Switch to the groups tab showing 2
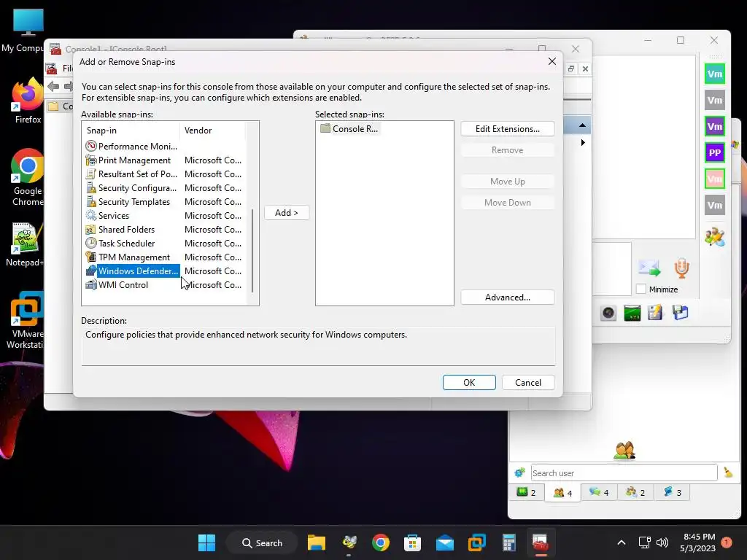Screen dimensions: 747x560 pyautogui.click(x=635, y=492)
